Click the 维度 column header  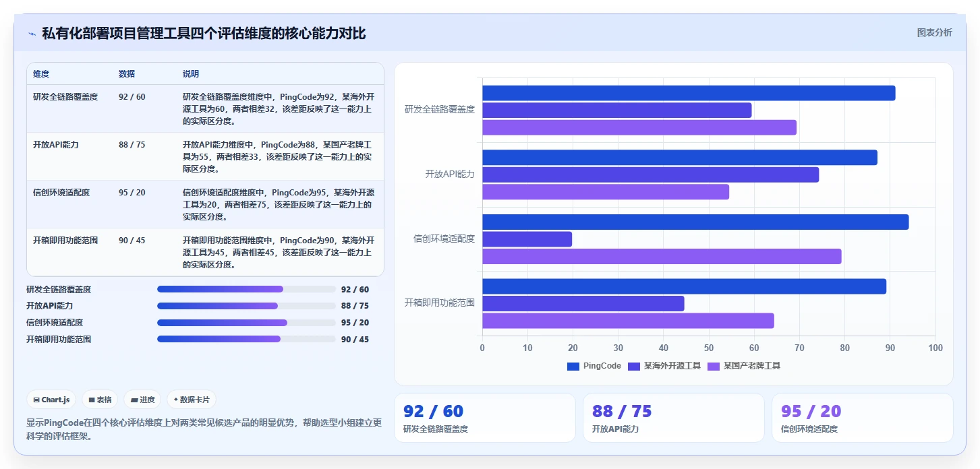click(x=41, y=74)
